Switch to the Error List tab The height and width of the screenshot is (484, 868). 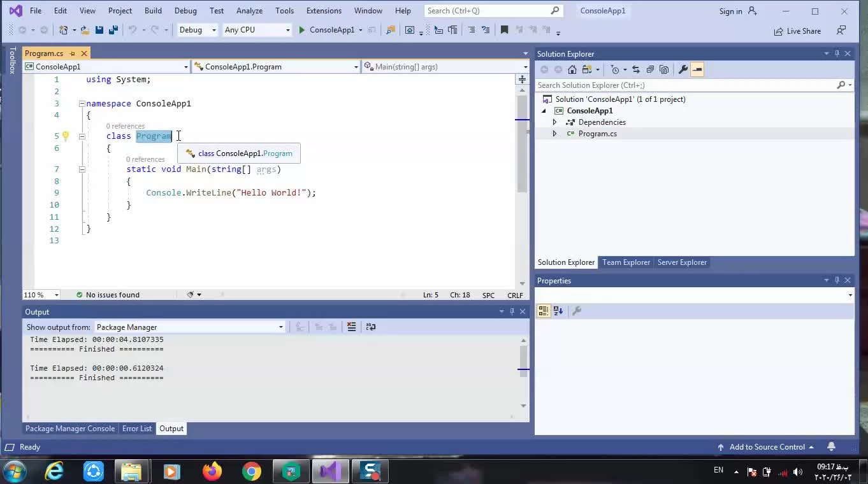137,429
